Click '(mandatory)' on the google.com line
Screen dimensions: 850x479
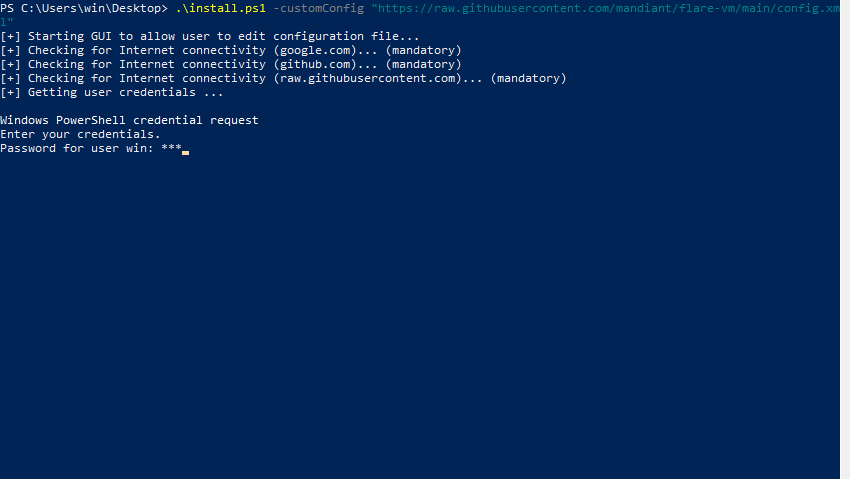(x=423, y=50)
